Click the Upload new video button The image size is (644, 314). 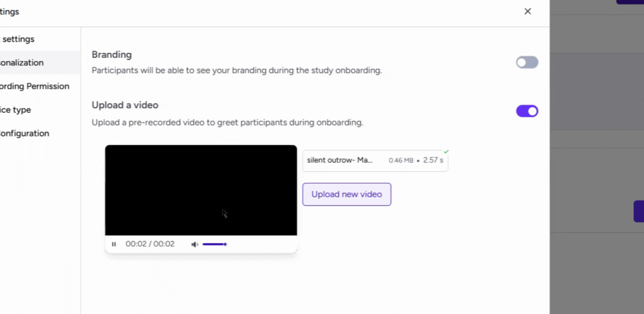(x=347, y=194)
